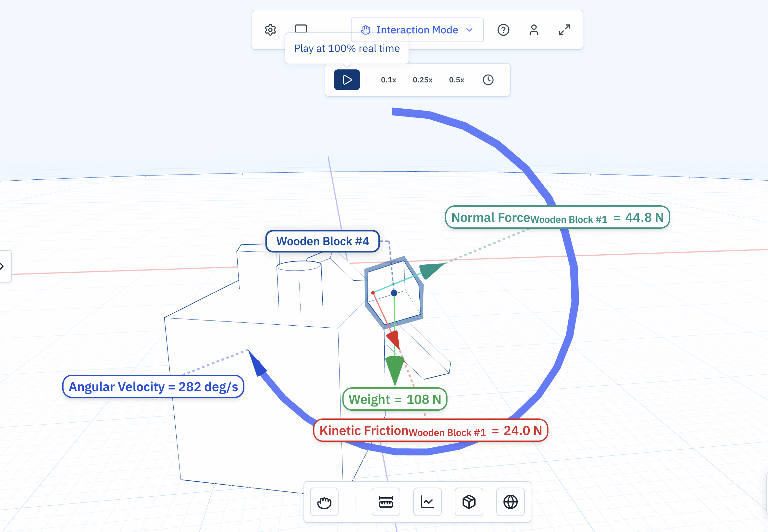Click the clock time icon

(x=488, y=80)
